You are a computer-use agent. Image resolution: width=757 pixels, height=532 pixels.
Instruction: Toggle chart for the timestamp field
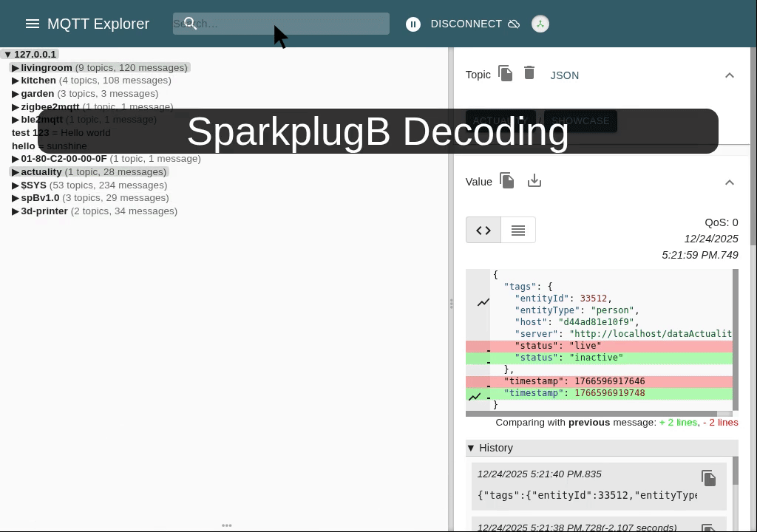point(475,396)
